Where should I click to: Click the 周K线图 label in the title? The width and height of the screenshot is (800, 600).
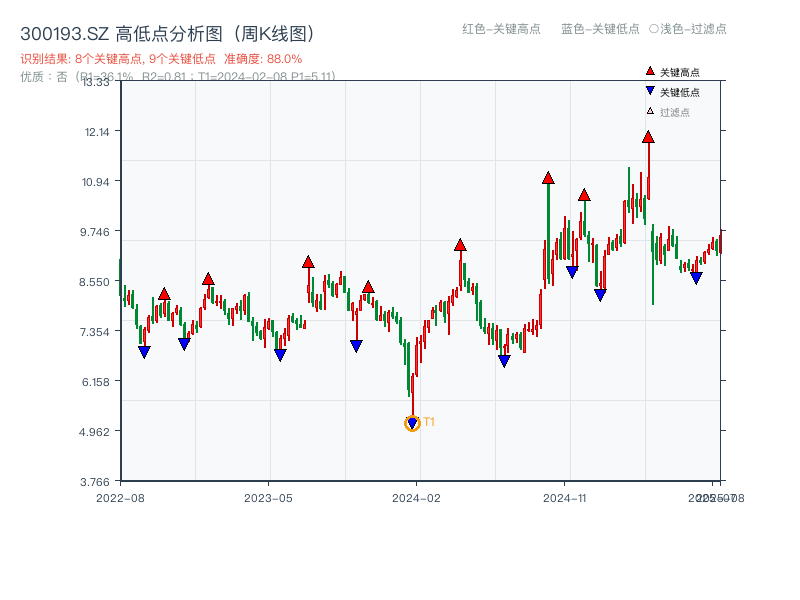click(x=273, y=31)
